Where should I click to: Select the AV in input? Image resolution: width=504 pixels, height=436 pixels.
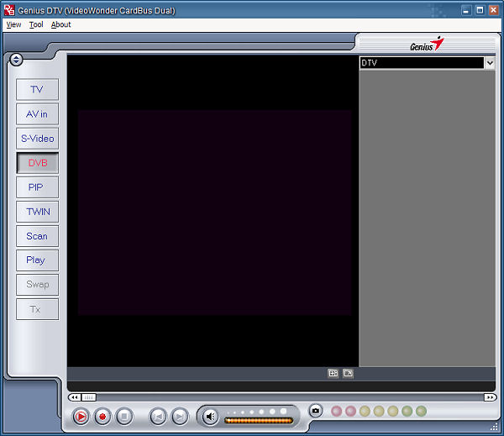click(37, 114)
